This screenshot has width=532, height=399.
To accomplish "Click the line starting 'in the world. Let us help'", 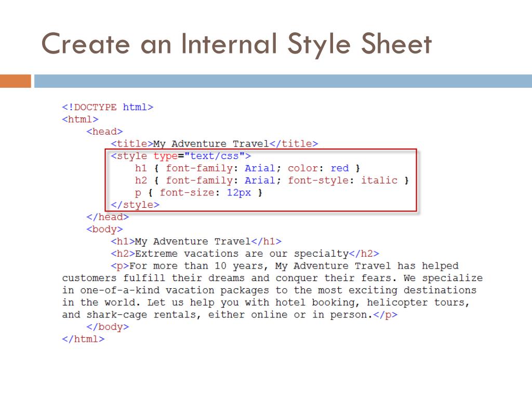I will pyautogui.click(x=266, y=303).
